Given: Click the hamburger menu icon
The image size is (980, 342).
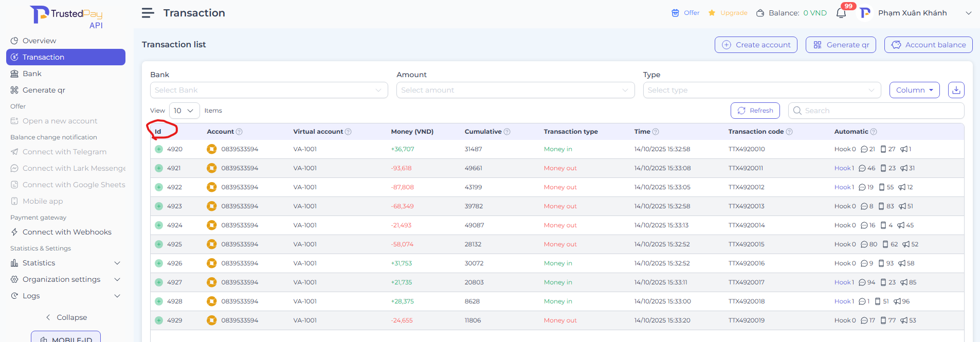Looking at the screenshot, I should click(148, 13).
